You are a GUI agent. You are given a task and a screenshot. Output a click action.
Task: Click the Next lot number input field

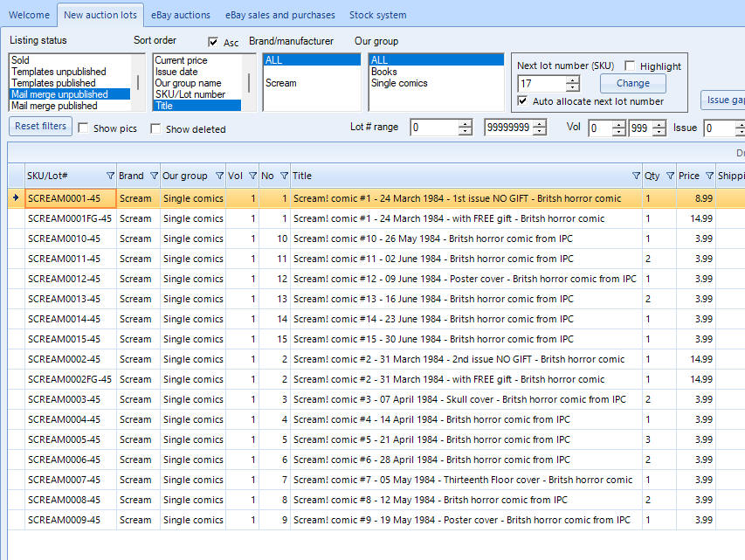click(x=542, y=84)
